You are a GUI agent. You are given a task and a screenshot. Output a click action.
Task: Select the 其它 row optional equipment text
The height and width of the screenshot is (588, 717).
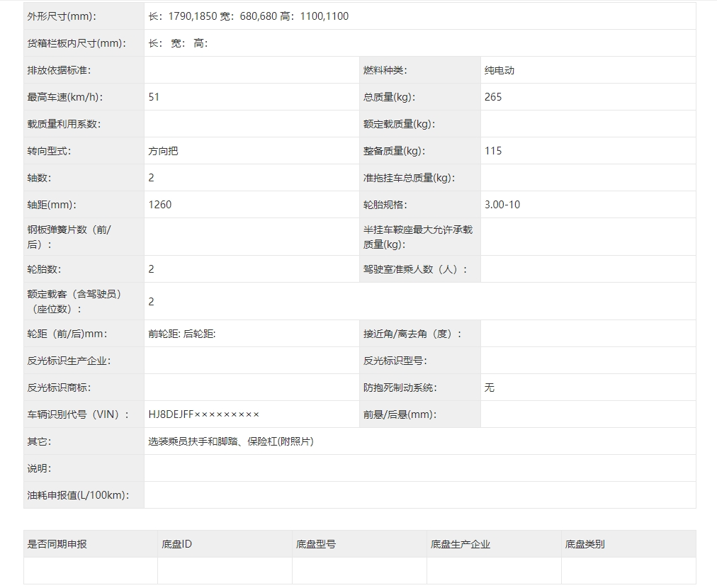[x=231, y=441]
